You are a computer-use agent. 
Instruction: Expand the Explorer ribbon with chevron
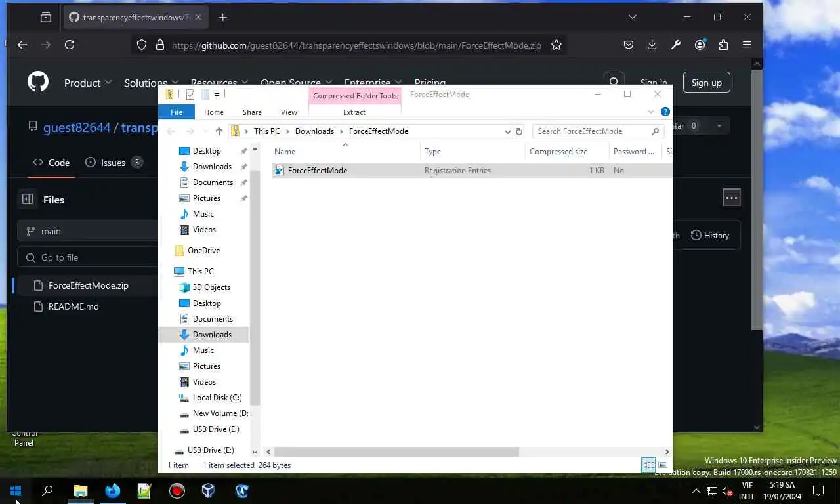pyautogui.click(x=651, y=112)
